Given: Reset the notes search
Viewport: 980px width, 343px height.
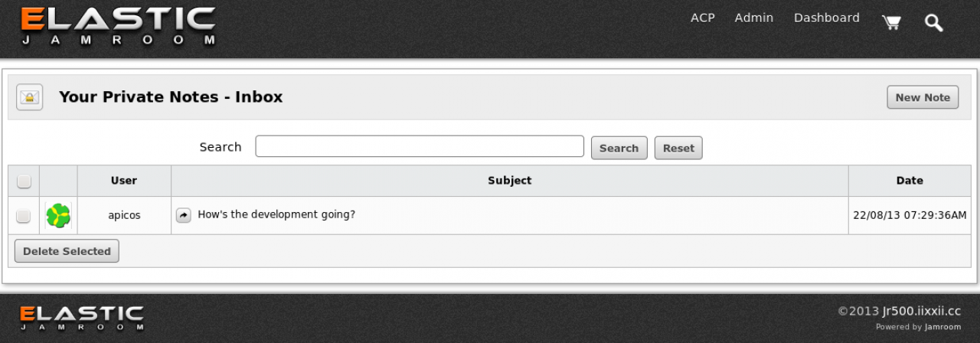Looking at the screenshot, I should tap(678, 148).
